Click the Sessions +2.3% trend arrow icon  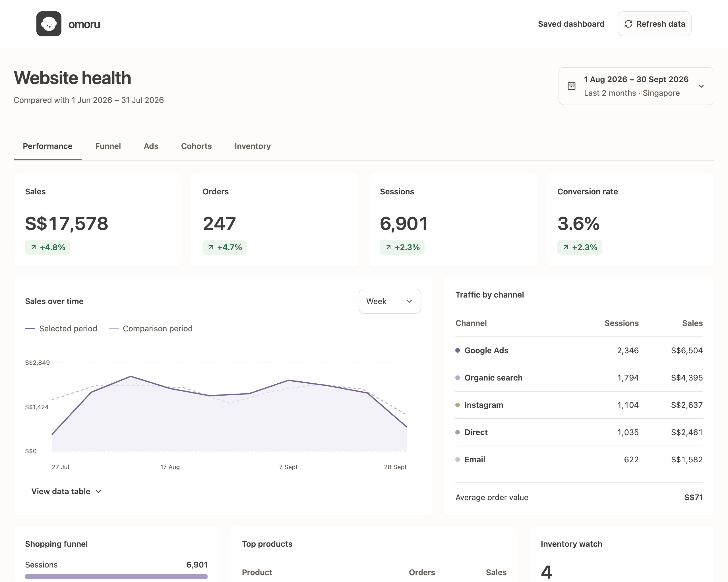(x=388, y=247)
